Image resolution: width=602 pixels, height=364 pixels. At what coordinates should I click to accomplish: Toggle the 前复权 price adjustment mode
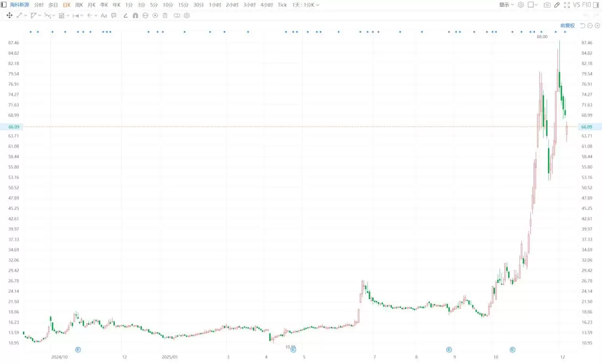pos(567,25)
